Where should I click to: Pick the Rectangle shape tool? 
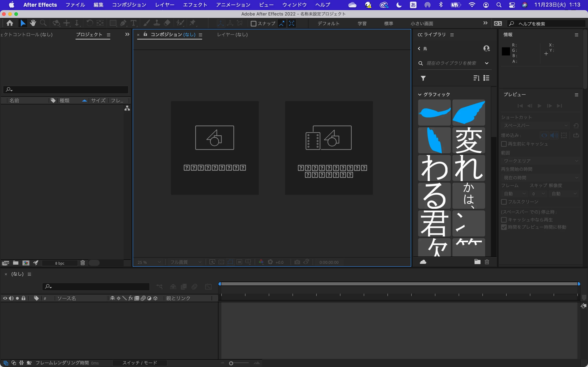point(113,23)
